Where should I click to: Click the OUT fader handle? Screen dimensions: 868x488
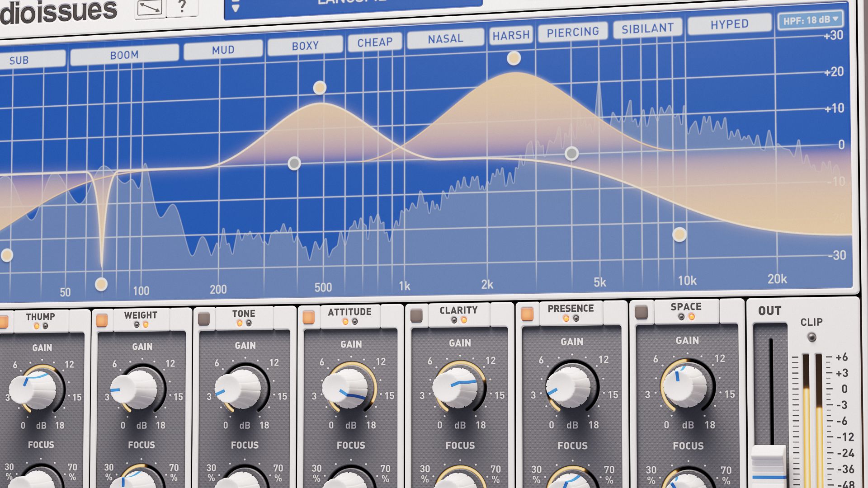(x=769, y=465)
